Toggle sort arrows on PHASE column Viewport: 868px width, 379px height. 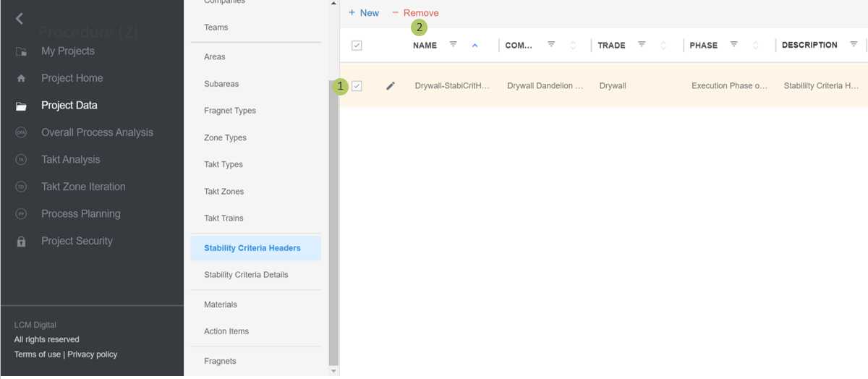(755, 46)
